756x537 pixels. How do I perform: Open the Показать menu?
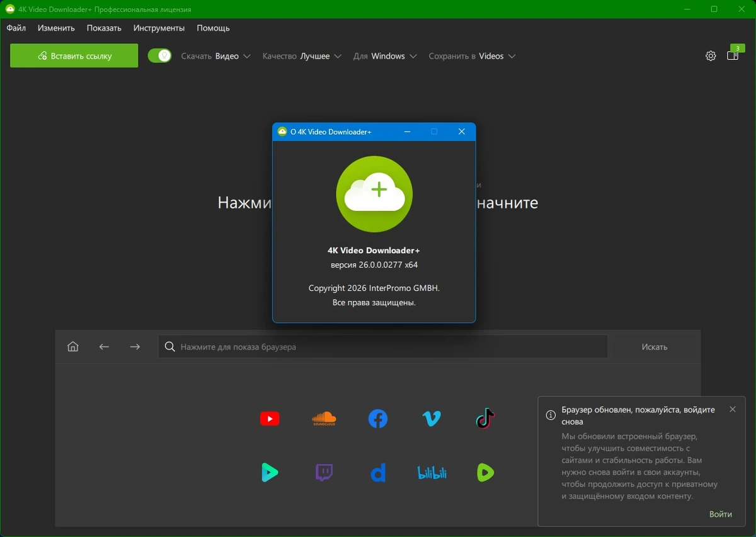point(104,28)
